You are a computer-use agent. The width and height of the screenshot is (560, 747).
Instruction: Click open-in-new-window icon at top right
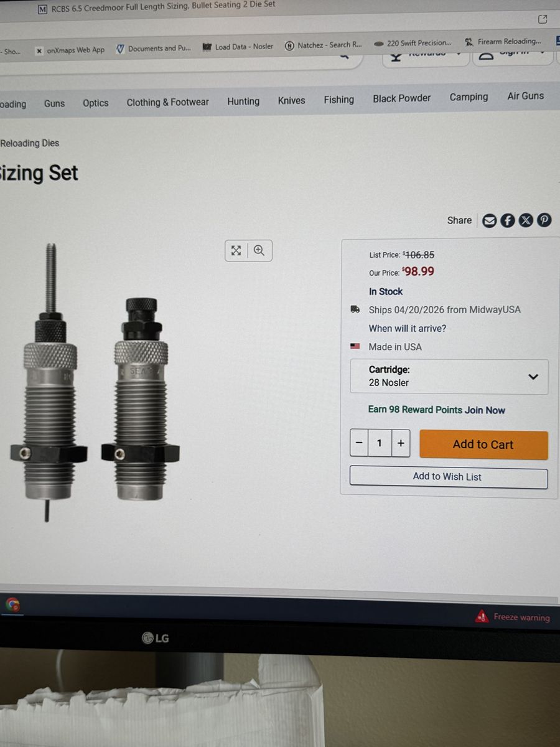[543, 19]
